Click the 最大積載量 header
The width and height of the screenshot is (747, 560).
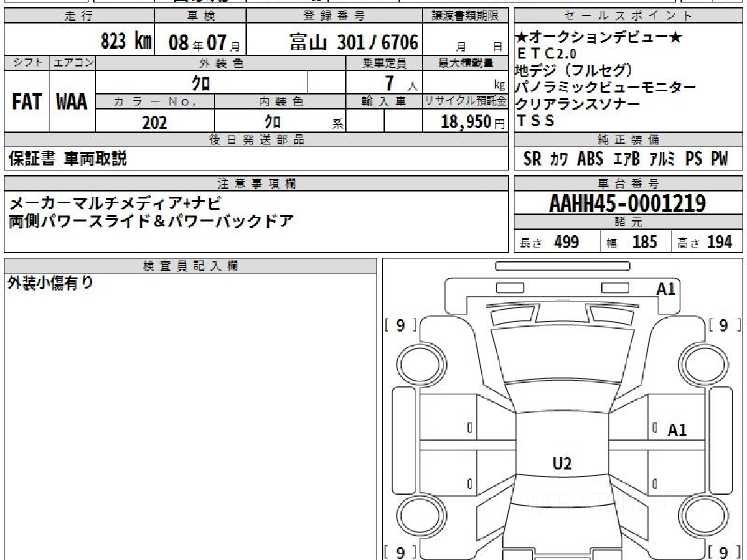click(x=466, y=63)
